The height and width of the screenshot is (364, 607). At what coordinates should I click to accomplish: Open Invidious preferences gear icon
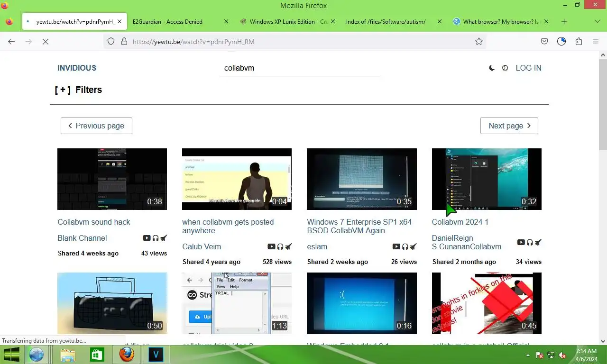point(505,68)
